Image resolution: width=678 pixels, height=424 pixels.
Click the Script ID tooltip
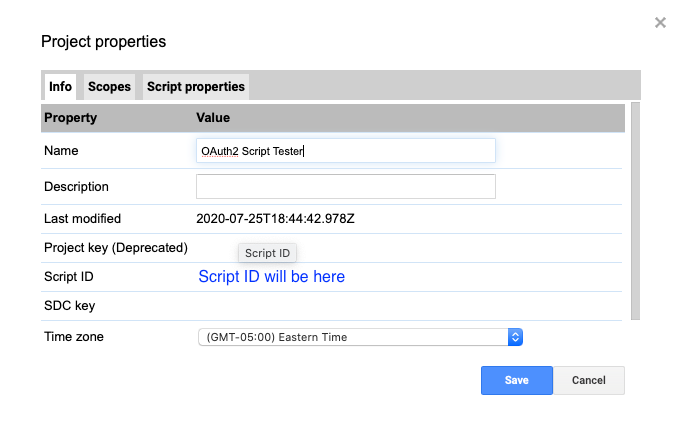pyautogui.click(x=267, y=253)
